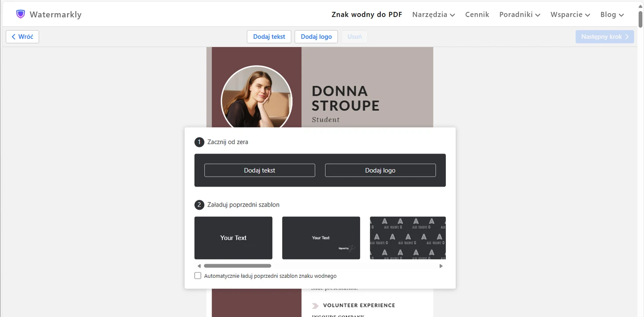Screen dimensions: 644x317
Task: Click the templates horizontal scrollbar thumb
Action: [237, 266]
